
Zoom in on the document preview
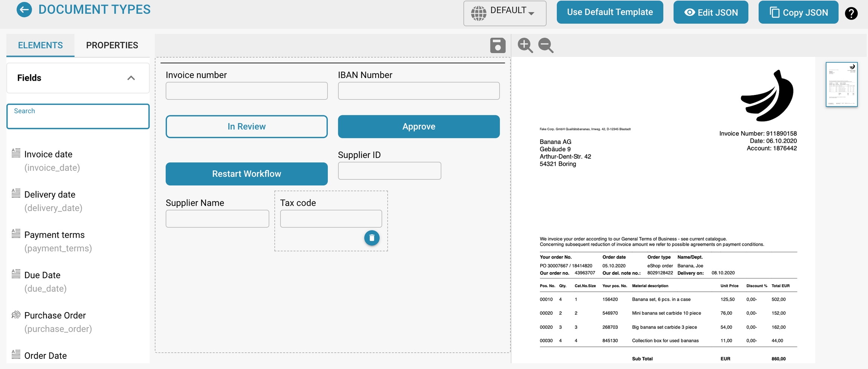[525, 46]
